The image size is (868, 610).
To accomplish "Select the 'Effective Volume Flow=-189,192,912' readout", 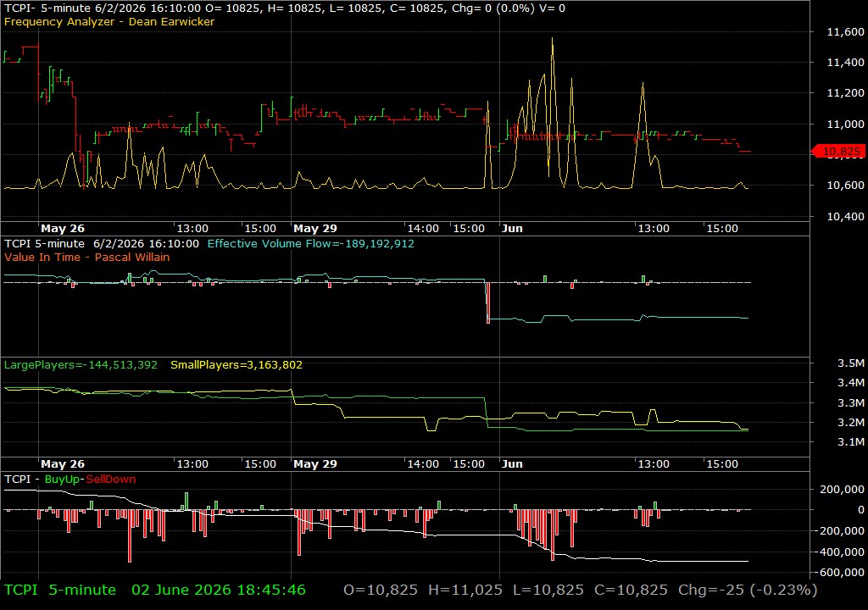I will tap(310, 243).
